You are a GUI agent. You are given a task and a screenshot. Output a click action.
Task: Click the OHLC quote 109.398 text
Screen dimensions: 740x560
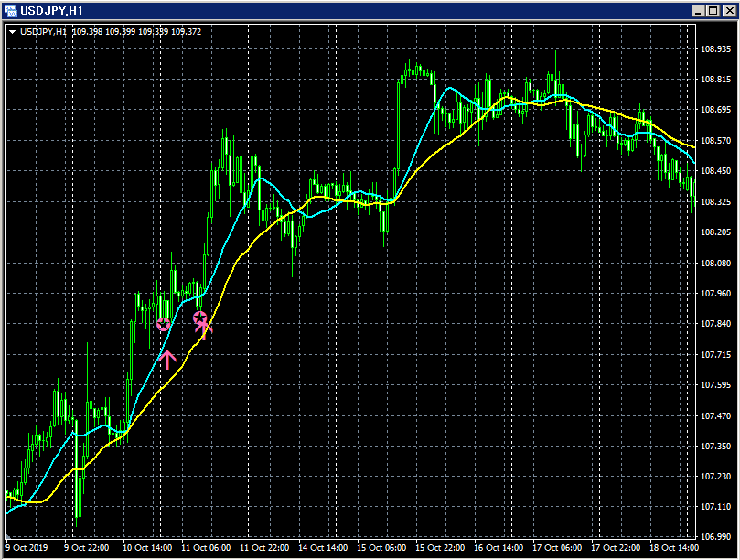pos(87,32)
